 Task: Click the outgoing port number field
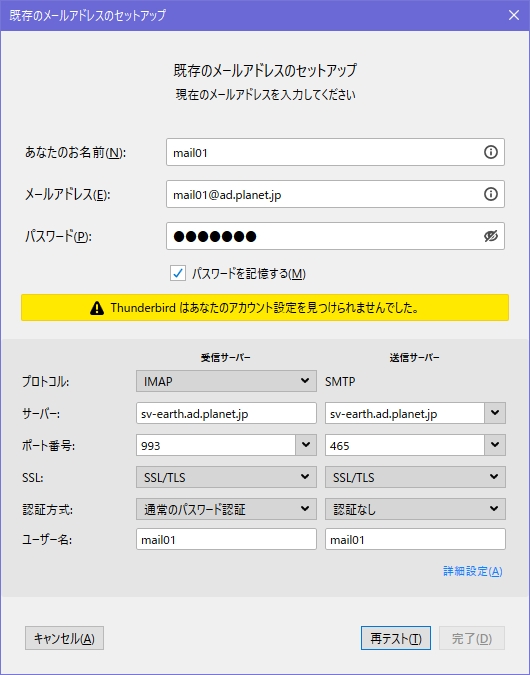(405, 445)
